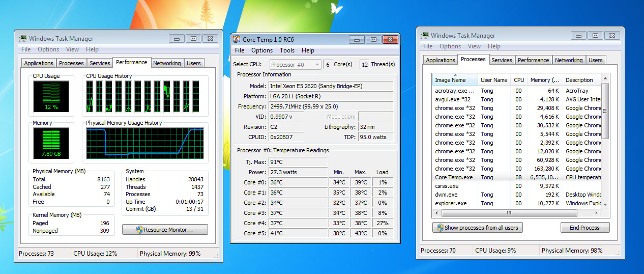Select chrome.exe row using 29,408 K memory
The width and height of the screenshot is (644, 274).
(x=517, y=108)
